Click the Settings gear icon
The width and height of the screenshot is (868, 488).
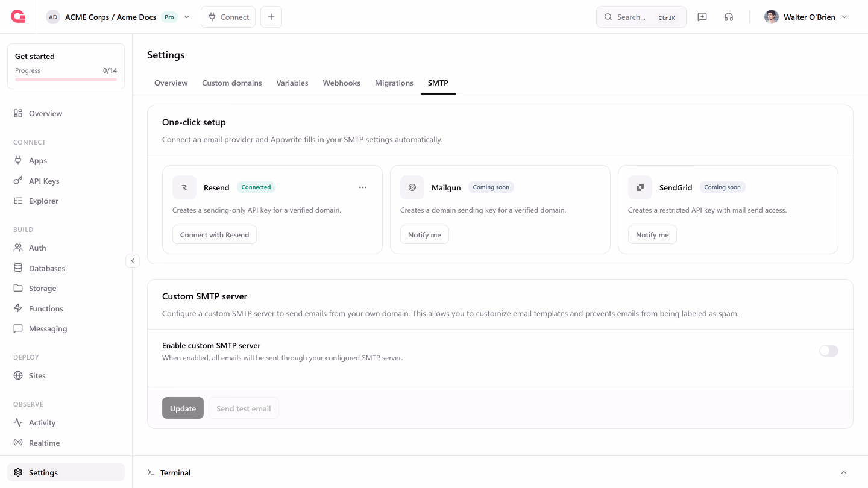[18, 472]
